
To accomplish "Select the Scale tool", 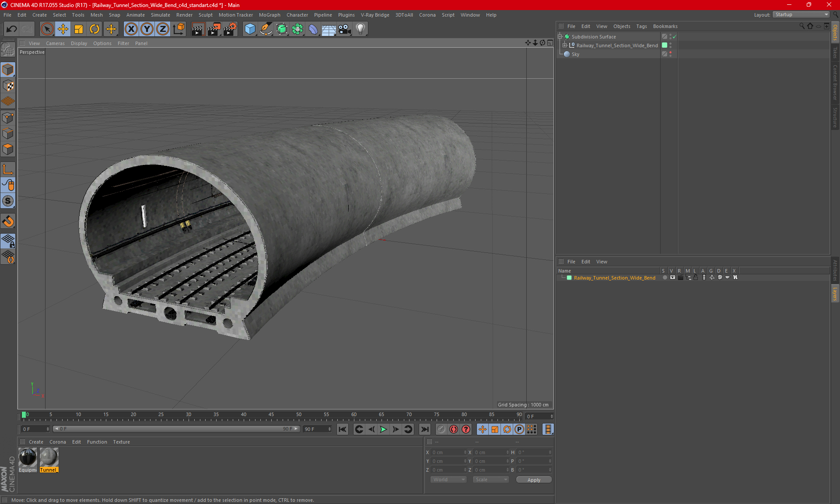I will point(79,29).
